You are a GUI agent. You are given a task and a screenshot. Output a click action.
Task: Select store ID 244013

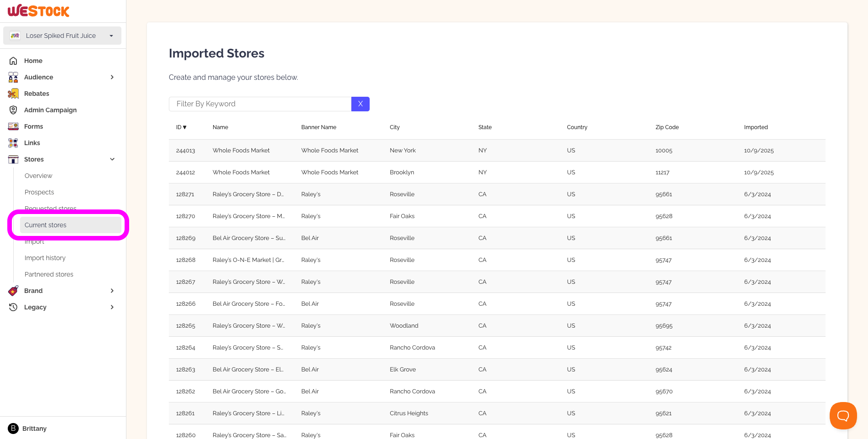click(x=185, y=151)
